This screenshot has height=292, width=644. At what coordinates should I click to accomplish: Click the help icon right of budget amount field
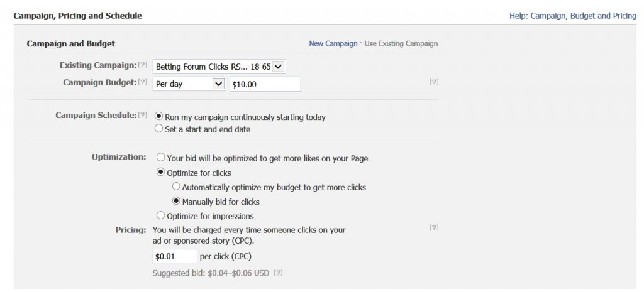point(433,82)
